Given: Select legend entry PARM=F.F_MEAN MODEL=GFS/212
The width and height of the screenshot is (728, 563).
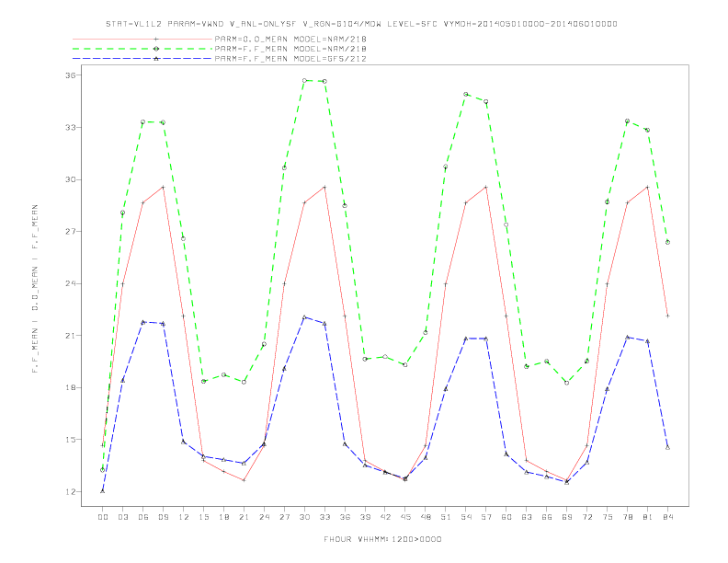Looking at the screenshot, I should coord(290,59).
